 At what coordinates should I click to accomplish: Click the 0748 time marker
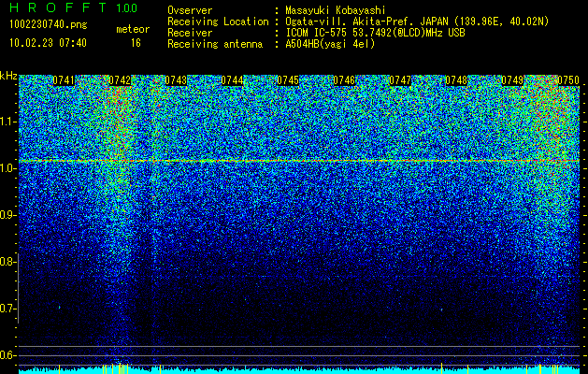pyautogui.click(x=456, y=80)
